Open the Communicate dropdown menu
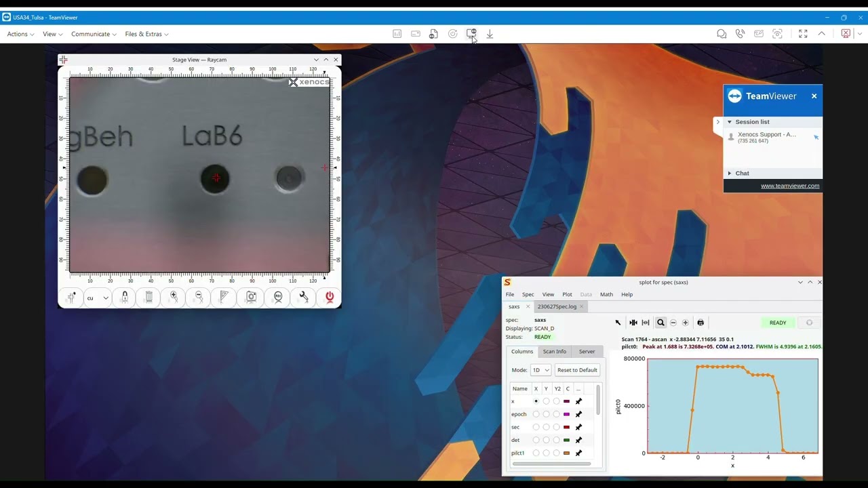868x488 pixels. click(94, 34)
